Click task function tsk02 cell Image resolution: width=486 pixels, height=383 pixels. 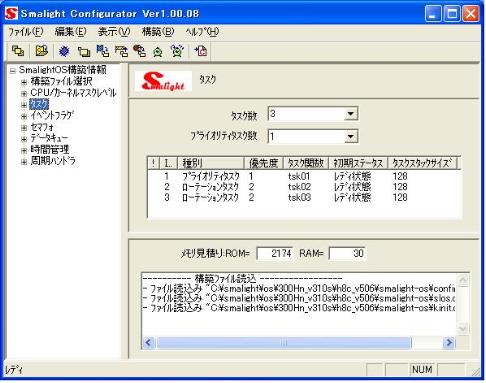pyautogui.click(x=299, y=187)
